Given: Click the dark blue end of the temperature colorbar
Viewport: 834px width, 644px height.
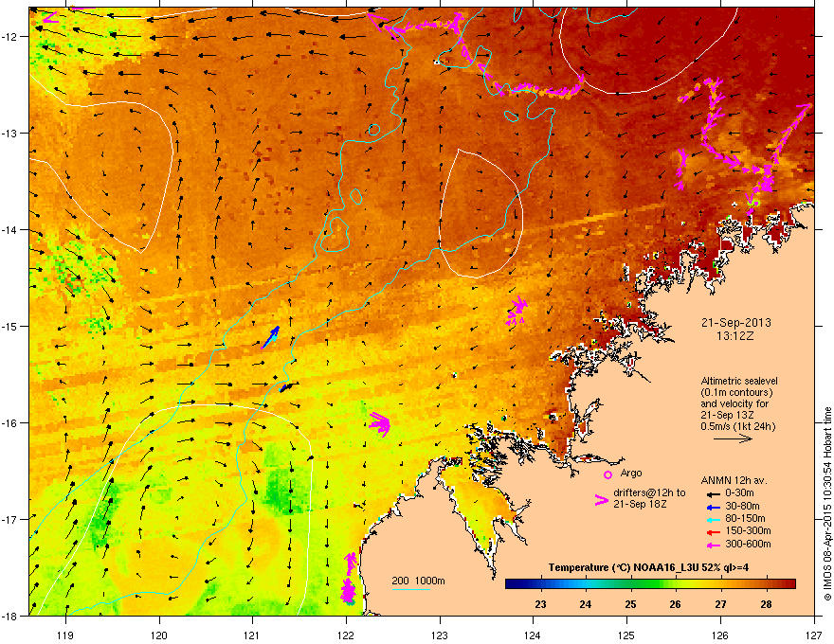Looking at the screenshot, I should click(510, 584).
